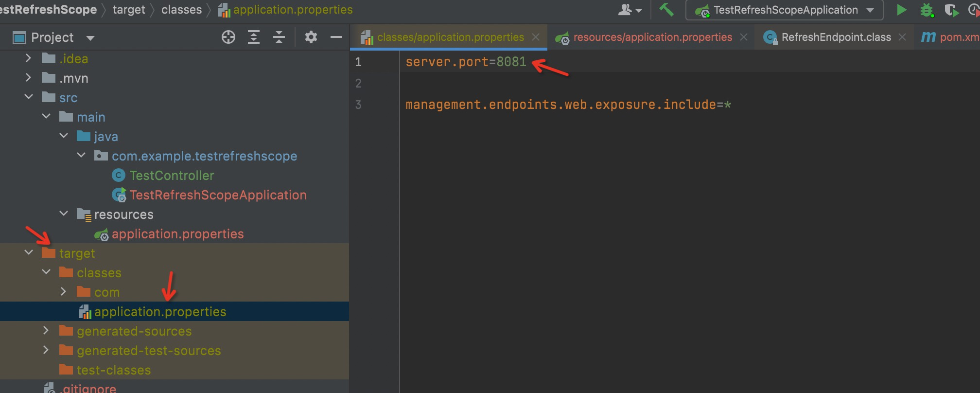Collapse the classes folder
The height and width of the screenshot is (393, 980).
click(46, 272)
